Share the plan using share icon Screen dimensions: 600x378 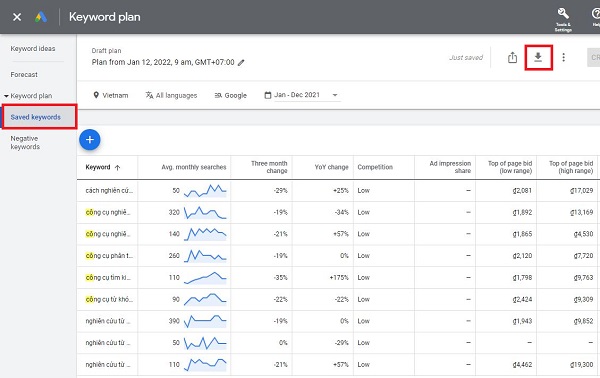coord(512,57)
